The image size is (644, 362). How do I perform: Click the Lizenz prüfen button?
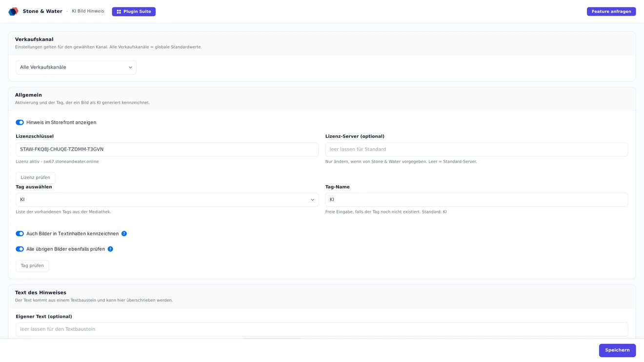coord(35,178)
